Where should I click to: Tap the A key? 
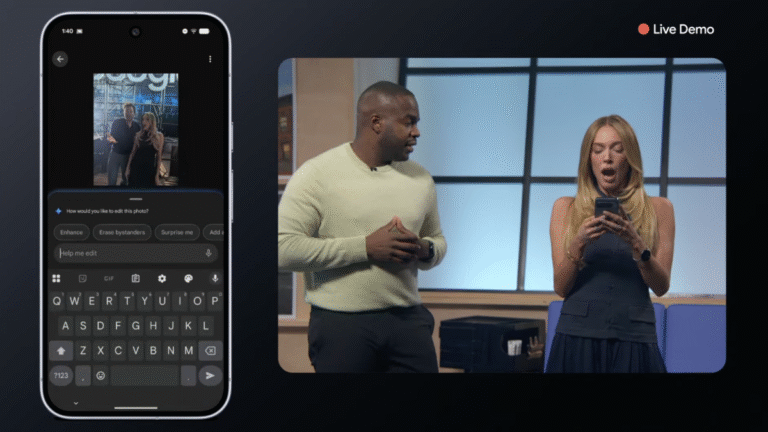click(66, 326)
